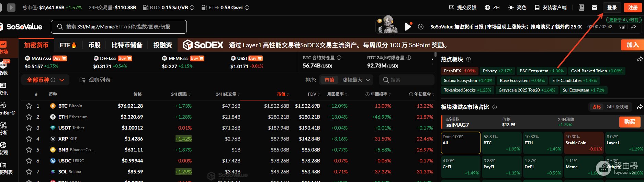Share the 热点板块 panel
Image resolution: width=644 pixels, height=182 pixels.
coord(640,59)
